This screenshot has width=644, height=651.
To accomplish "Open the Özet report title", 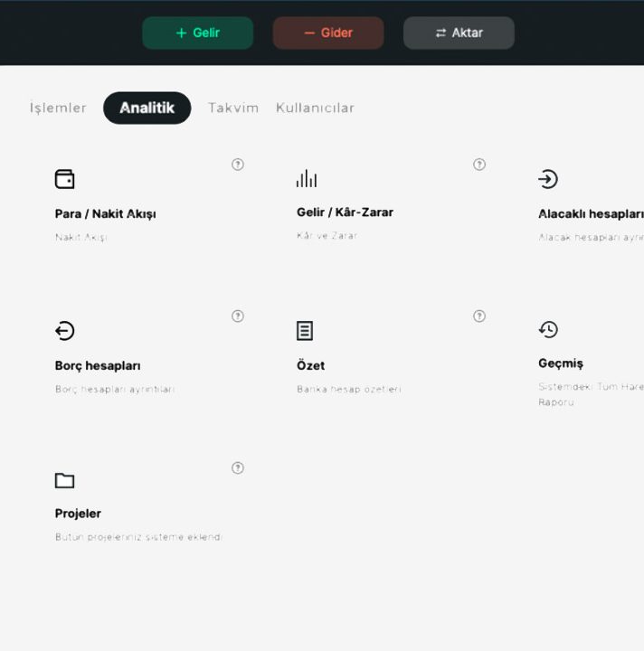I will [310, 365].
